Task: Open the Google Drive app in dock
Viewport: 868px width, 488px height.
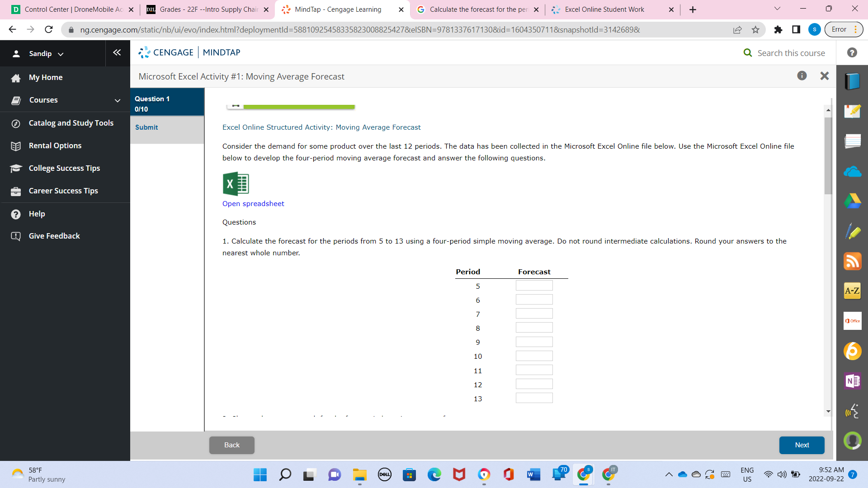Action: 852,201
